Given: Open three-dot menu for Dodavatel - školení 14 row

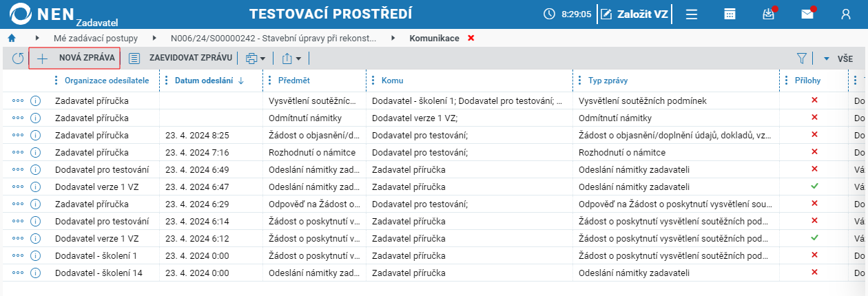Looking at the screenshot, I should [x=18, y=273].
